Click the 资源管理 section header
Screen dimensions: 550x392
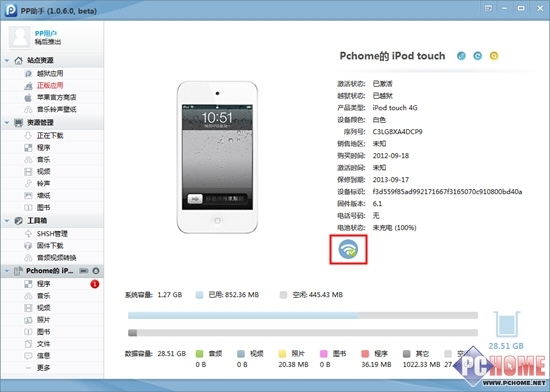[x=52, y=123]
